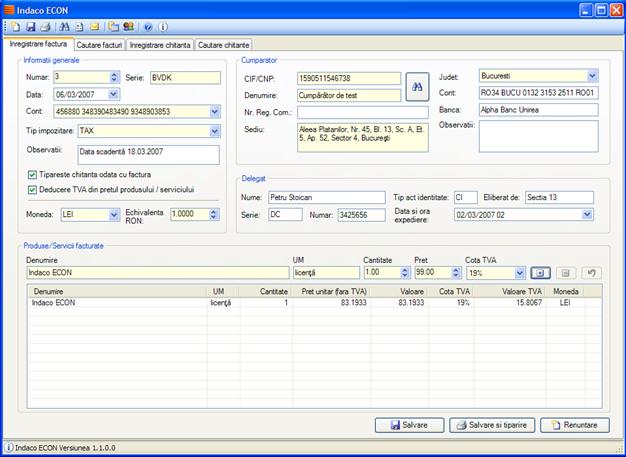Click the add product line icon button
Image resolution: width=626 pixels, height=457 pixels.
click(540, 273)
